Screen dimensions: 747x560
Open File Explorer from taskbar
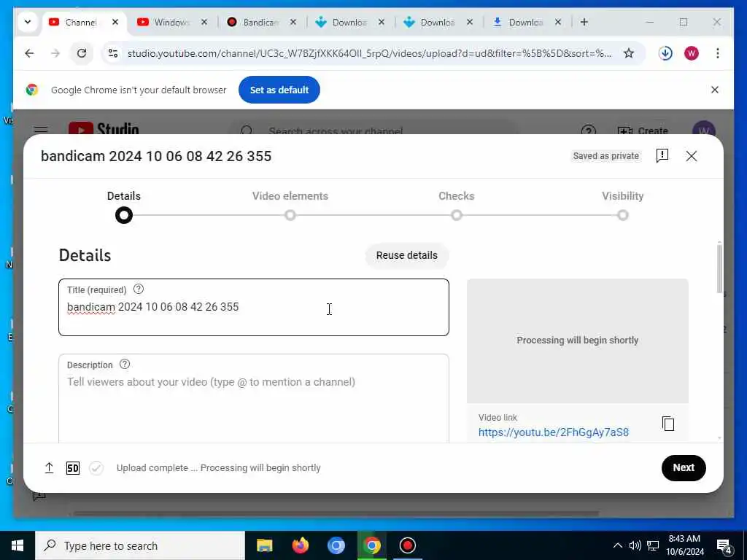(x=264, y=545)
